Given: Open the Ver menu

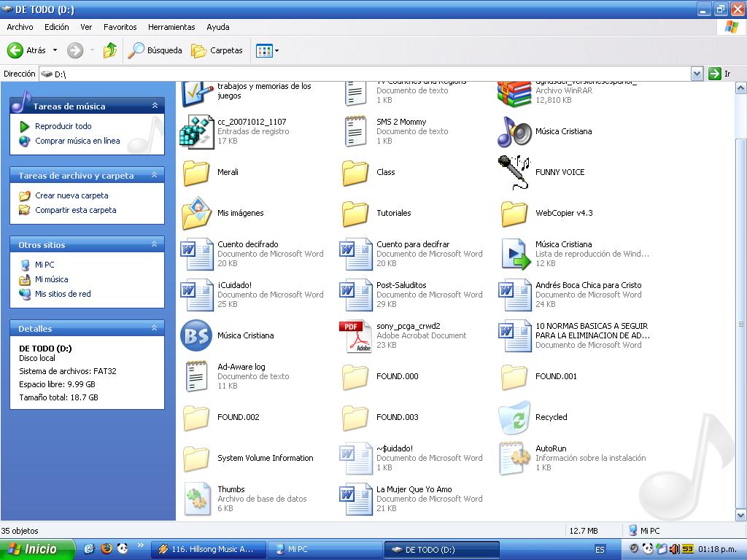Looking at the screenshot, I should (86, 27).
